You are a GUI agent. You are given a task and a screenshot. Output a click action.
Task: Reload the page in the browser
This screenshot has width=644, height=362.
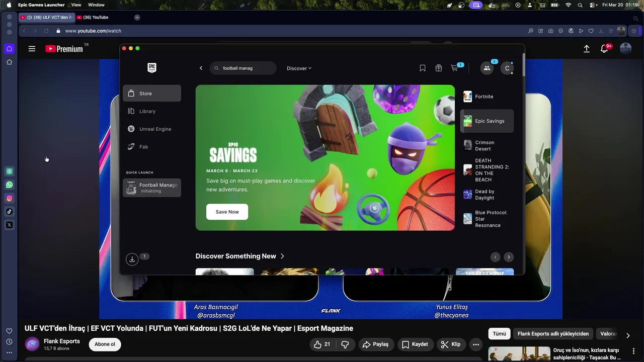click(x=46, y=31)
